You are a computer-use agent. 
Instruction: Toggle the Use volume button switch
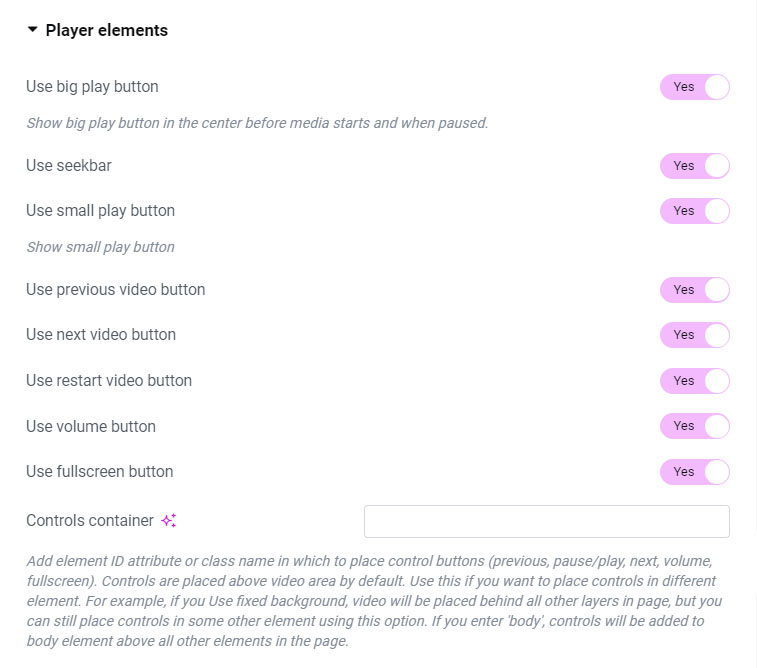point(694,426)
